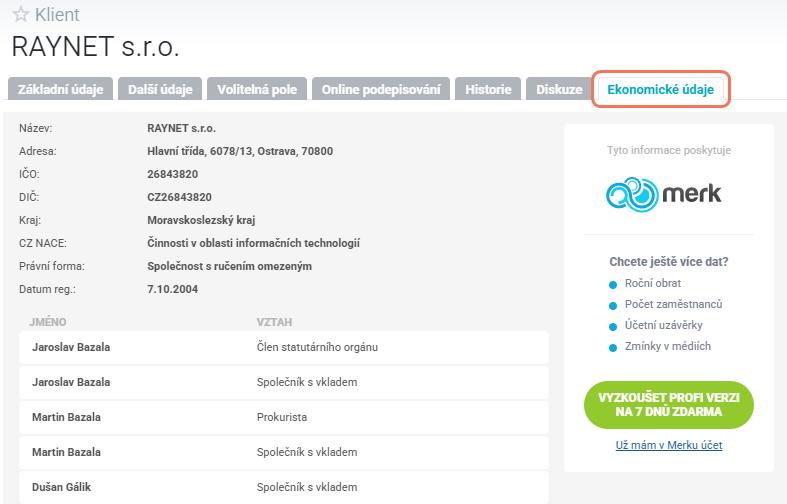The image size is (787, 504).
Task: Go to the Online podepisování tab
Action: click(x=381, y=89)
